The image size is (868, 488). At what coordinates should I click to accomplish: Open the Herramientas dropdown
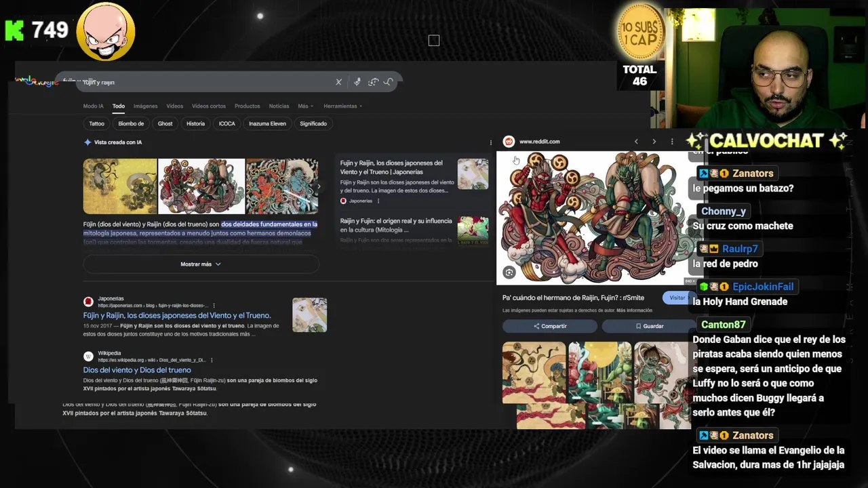point(342,106)
